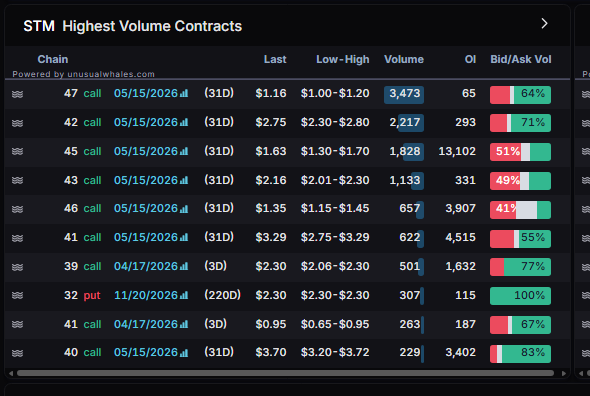Click chart icon beside 47 call expiry date

pos(184,93)
